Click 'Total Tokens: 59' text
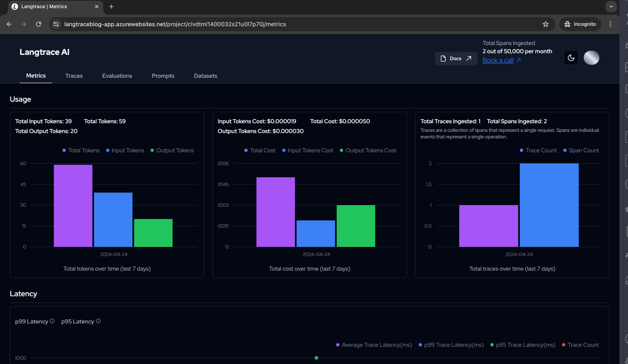 pos(105,121)
